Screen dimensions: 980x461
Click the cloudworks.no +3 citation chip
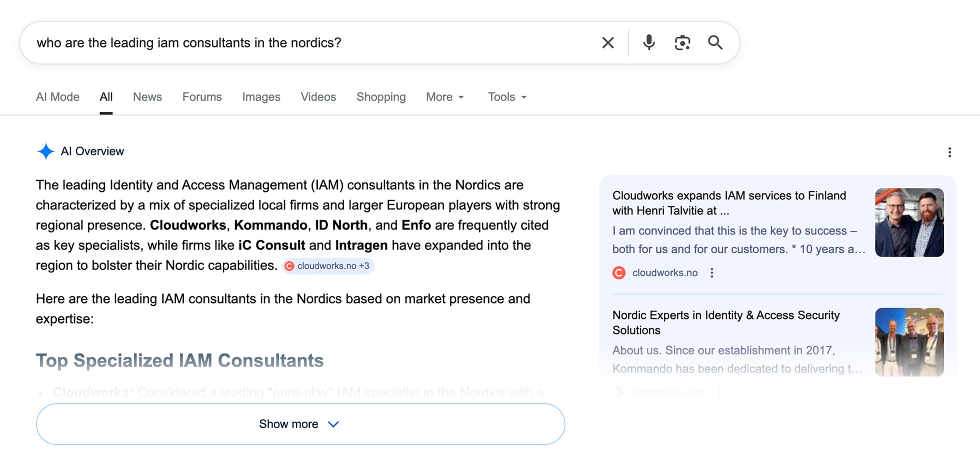click(x=328, y=265)
